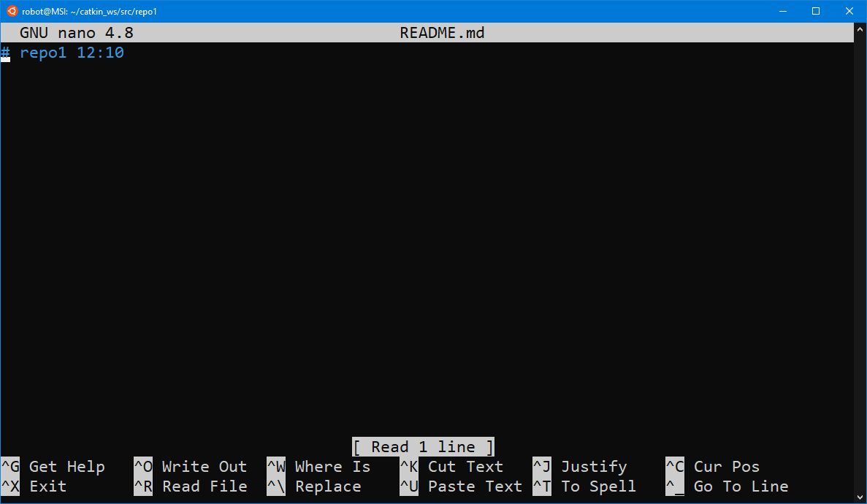Click the Ubuntu icon in the title bar

coord(12,11)
